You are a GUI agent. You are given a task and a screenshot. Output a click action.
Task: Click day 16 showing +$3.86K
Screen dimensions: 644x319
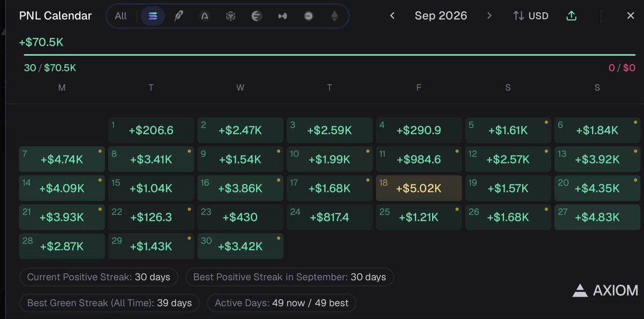click(240, 188)
